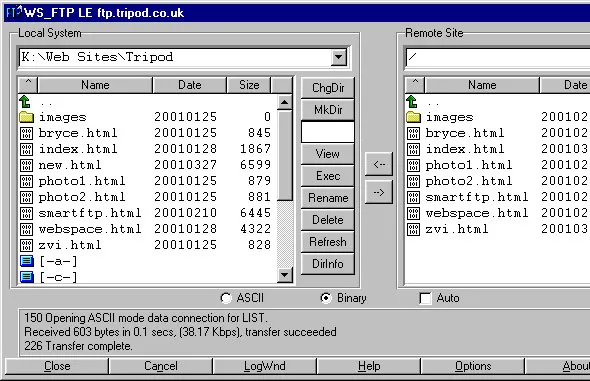Open the LogWnd log window
Image resolution: width=590 pixels, height=381 pixels.
(265, 366)
